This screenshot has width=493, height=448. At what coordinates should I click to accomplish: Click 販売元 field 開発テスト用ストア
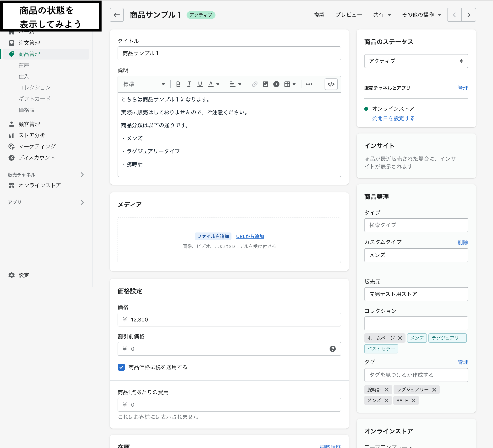(416, 294)
